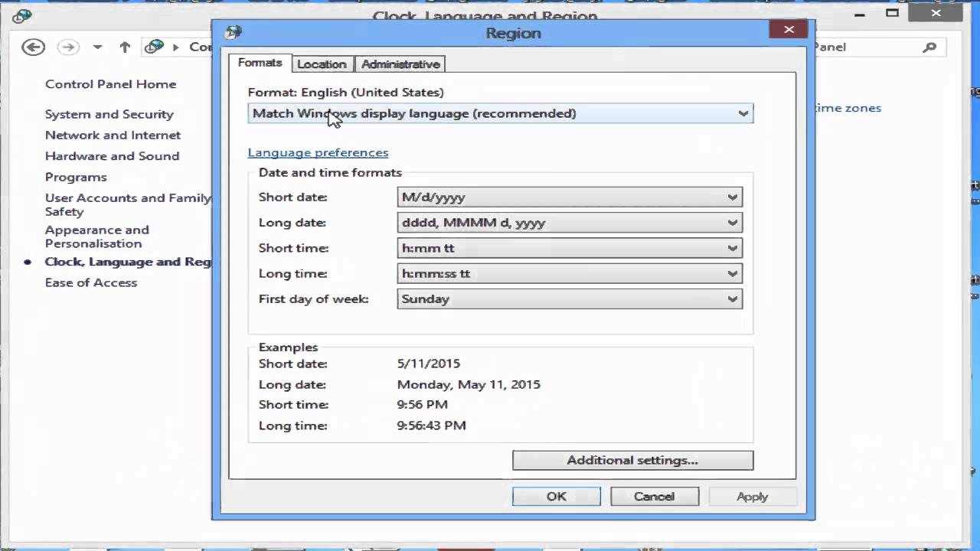The image size is (980, 551).
Task: Click the search magnifier icon
Action: (x=929, y=47)
